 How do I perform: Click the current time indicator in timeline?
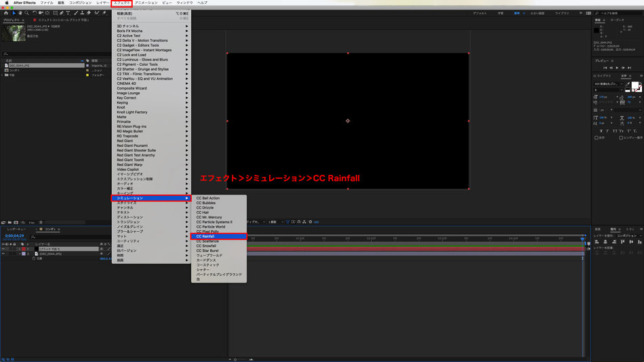pos(582,239)
